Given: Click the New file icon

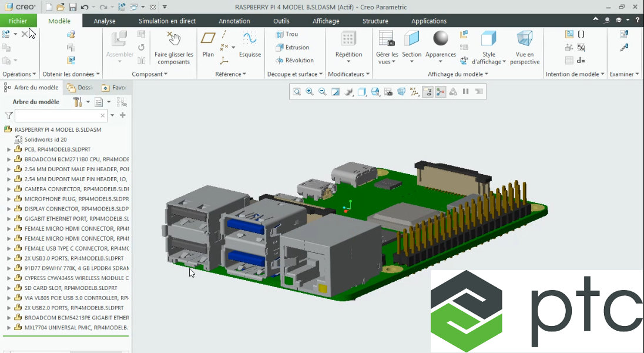Looking at the screenshot, I should point(49,7).
